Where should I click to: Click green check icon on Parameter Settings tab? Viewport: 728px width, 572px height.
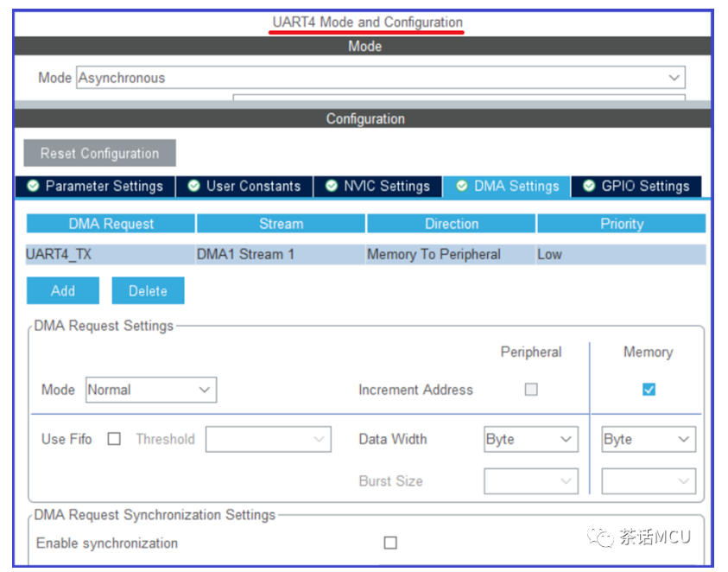33,186
